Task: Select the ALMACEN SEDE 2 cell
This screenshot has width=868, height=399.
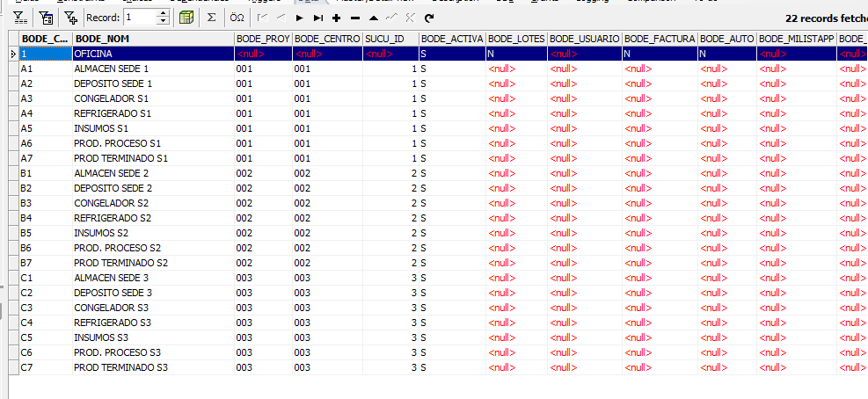Action: pos(153,173)
